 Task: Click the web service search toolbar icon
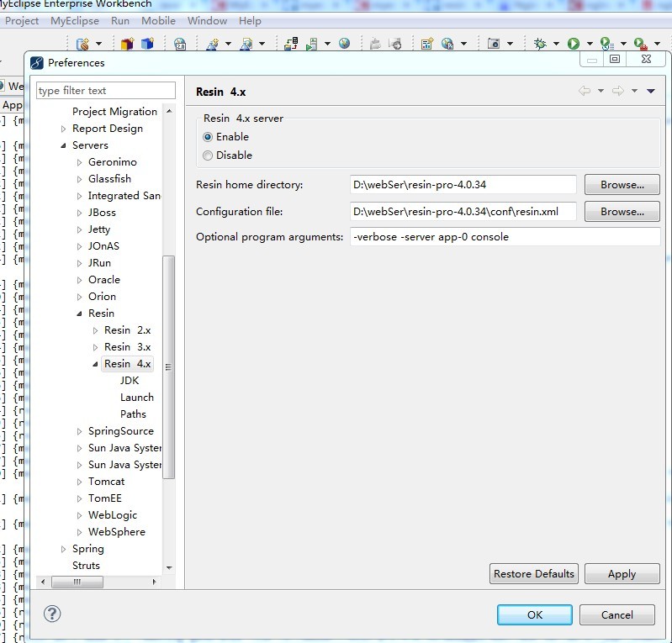coord(246,44)
